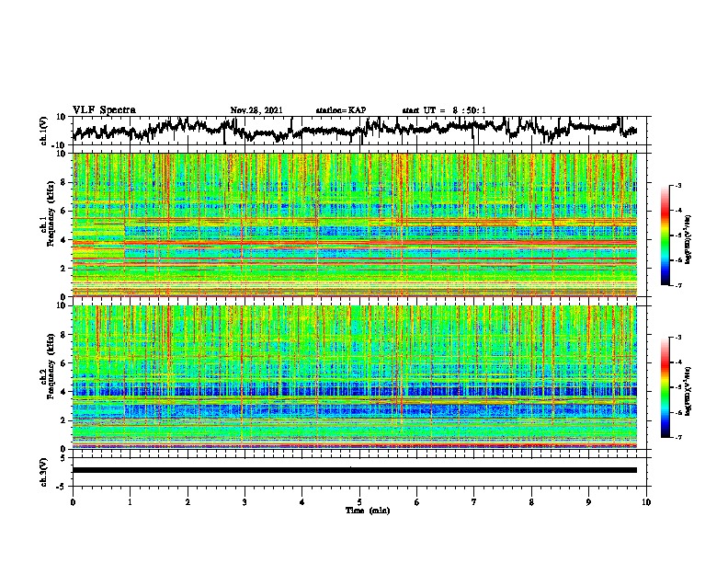Click time axis tick label '0'
728x563 pixels.
click(73, 502)
